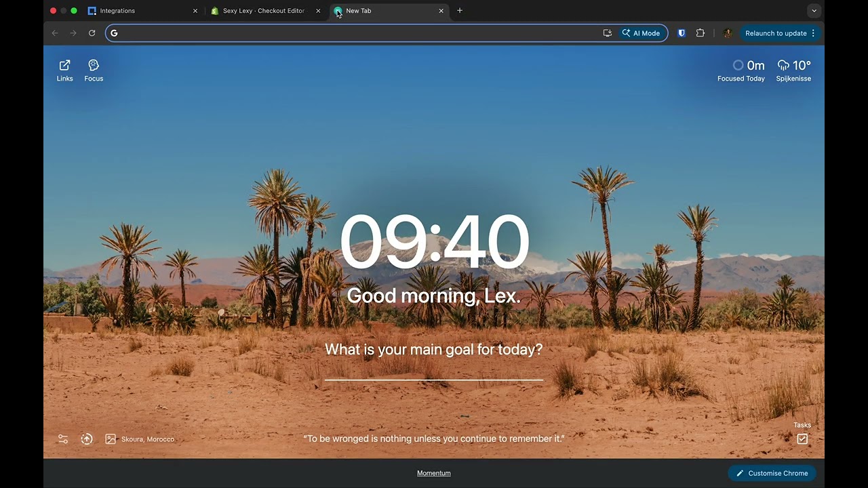Open the Chrome Extensions puzzle icon
This screenshot has width=868, height=488.
point(701,33)
